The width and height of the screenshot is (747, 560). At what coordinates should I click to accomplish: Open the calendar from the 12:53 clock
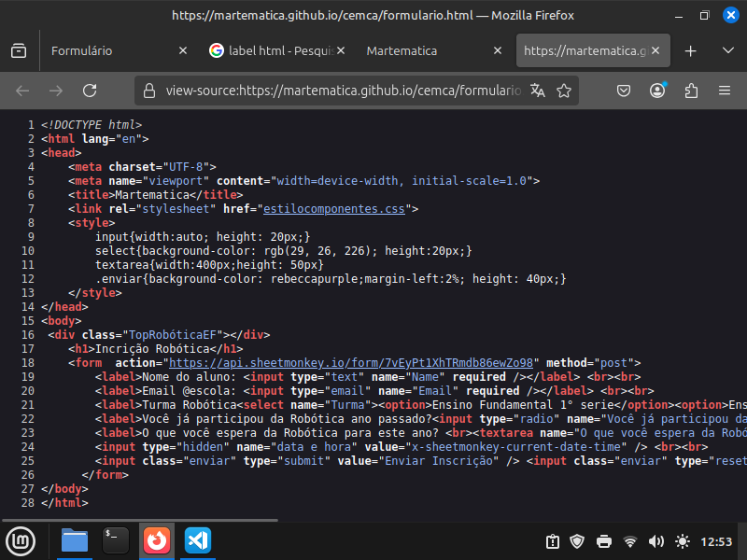pyautogui.click(x=716, y=542)
